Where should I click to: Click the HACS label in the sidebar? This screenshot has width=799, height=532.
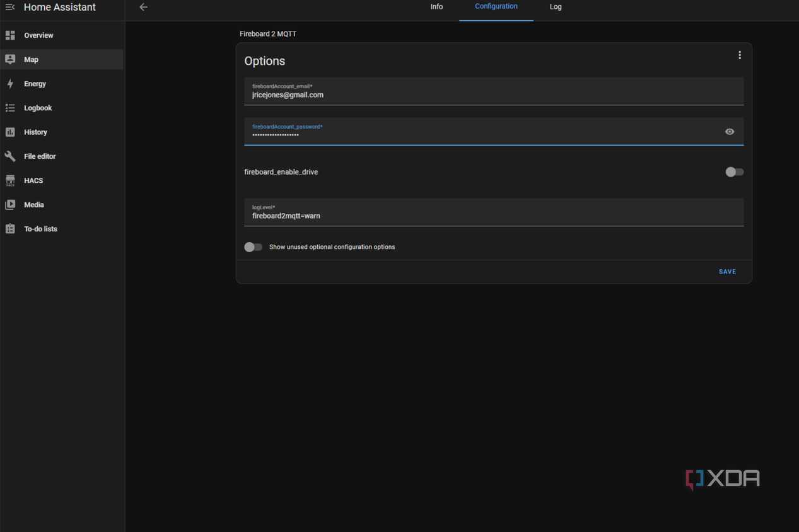[33, 181]
